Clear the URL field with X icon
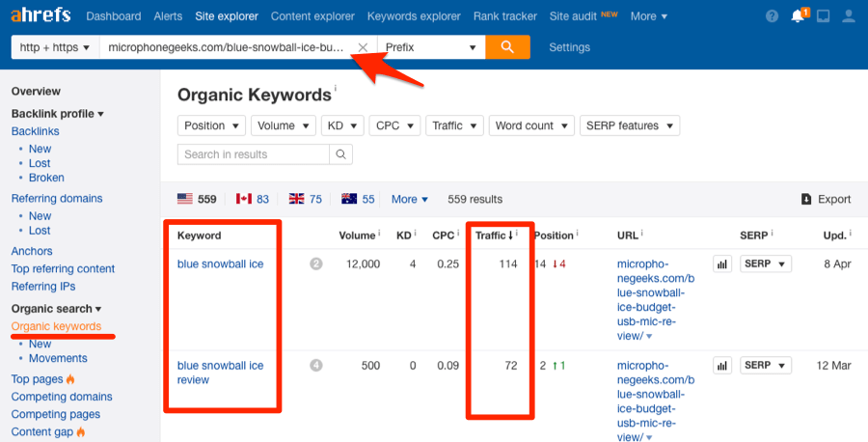This screenshot has height=442, width=868. point(363,47)
